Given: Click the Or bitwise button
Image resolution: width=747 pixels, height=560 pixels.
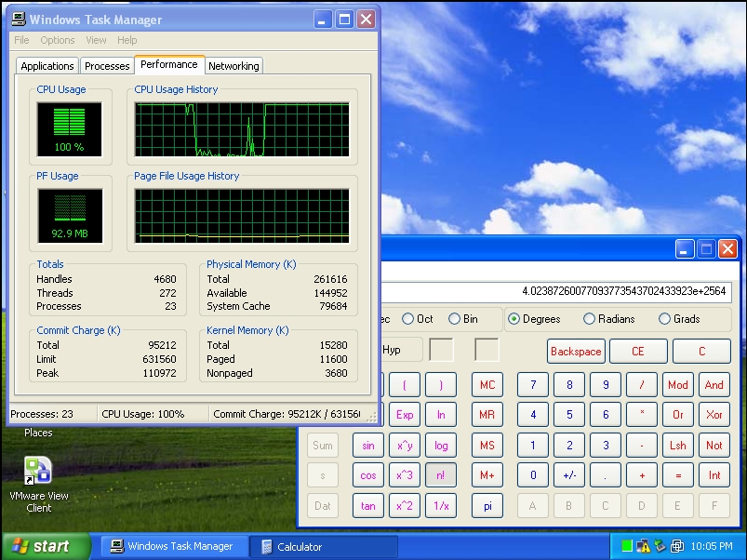Looking at the screenshot, I should (678, 415).
